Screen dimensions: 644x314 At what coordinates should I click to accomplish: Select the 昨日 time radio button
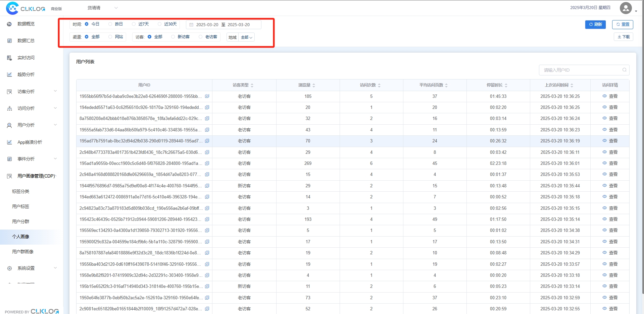[x=110, y=24]
